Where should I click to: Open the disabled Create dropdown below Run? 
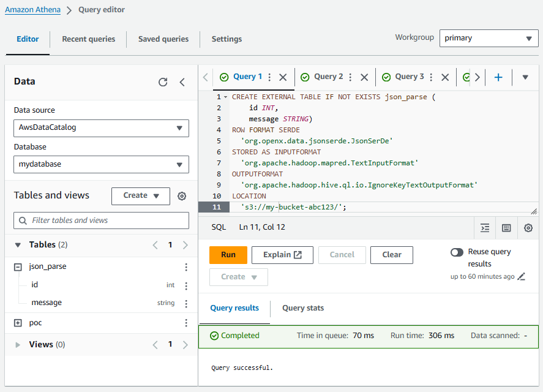(x=239, y=277)
